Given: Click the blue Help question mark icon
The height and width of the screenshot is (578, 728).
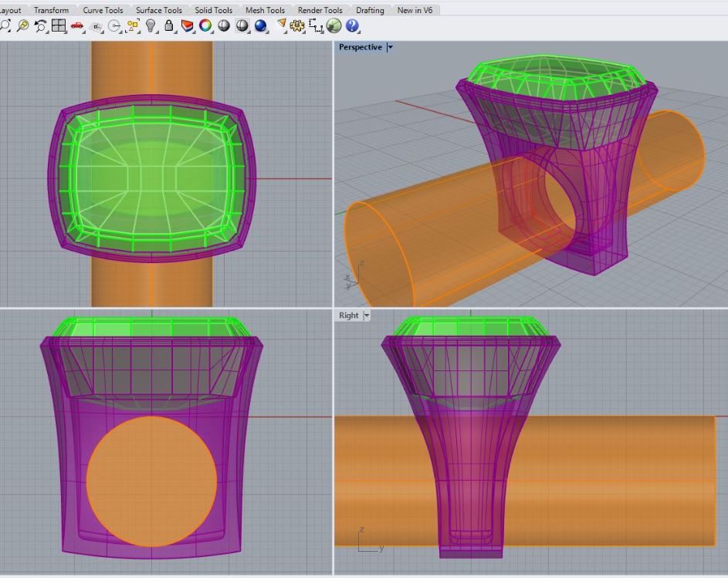Looking at the screenshot, I should click(x=353, y=25).
